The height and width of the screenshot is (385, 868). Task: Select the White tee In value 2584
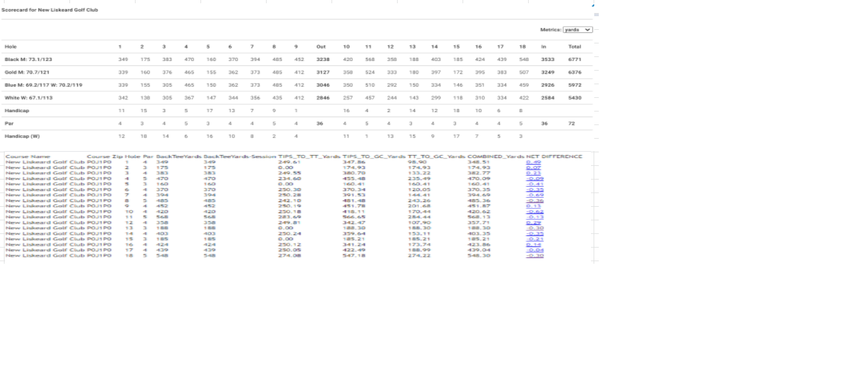(x=548, y=98)
